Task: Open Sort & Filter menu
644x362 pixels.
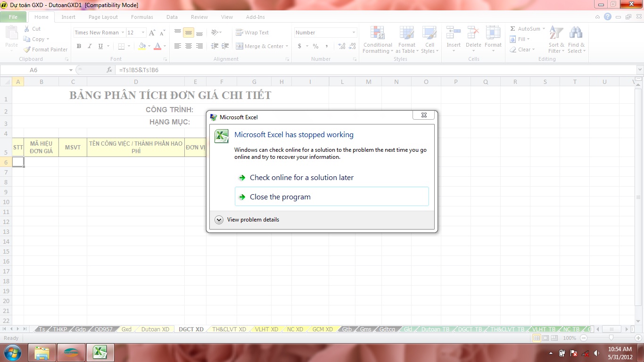Action: [x=556, y=40]
